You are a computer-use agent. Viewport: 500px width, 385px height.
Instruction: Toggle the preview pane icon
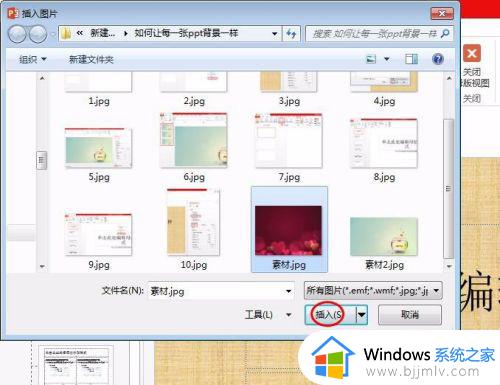(x=411, y=59)
